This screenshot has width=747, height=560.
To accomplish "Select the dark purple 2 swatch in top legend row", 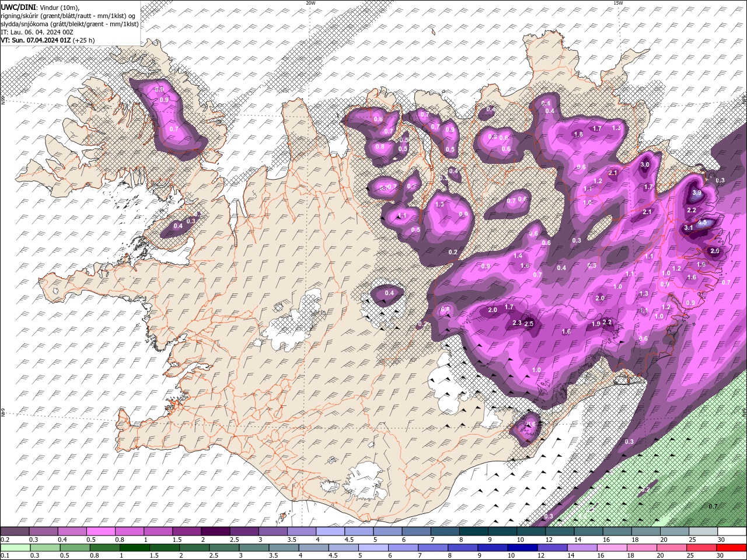I will [x=215, y=531].
